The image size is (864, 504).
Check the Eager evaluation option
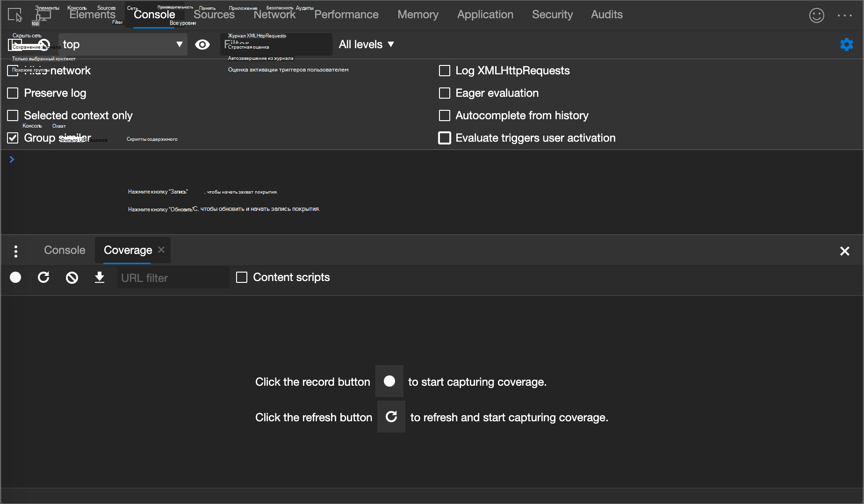(445, 93)
